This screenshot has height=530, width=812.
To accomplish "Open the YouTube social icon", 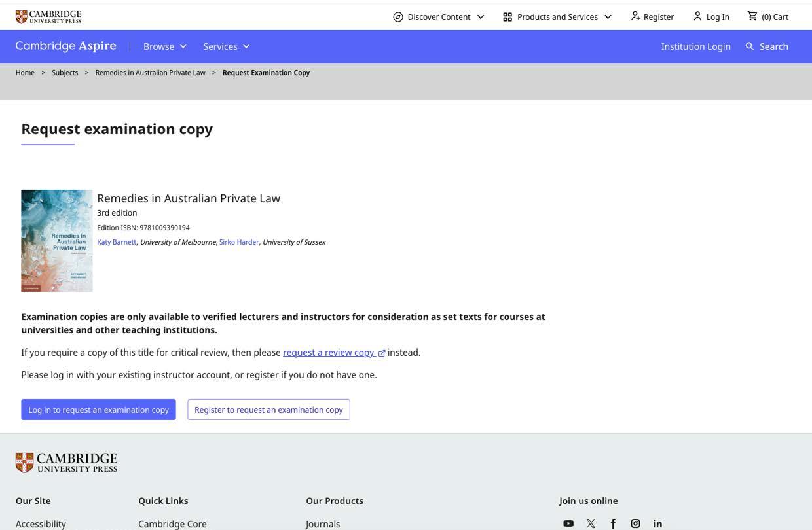I will pyautogui.click(x=568, y=523).
